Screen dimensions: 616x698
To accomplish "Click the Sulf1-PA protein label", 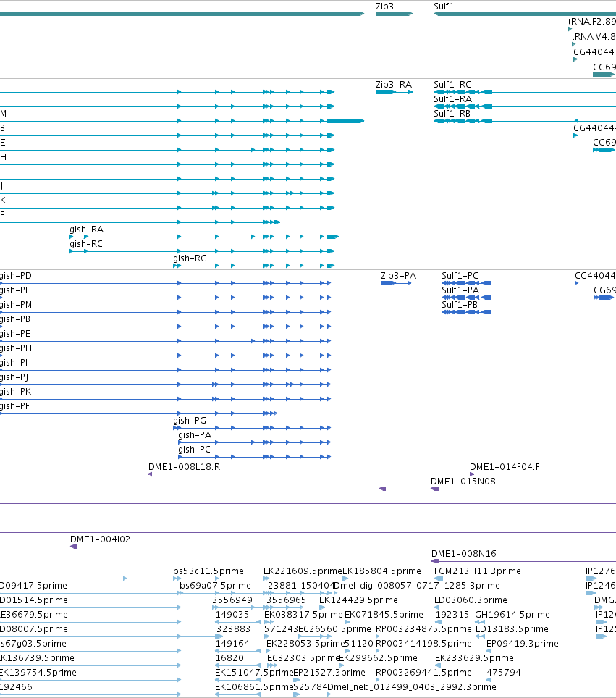I will click(x=460, y=290).
